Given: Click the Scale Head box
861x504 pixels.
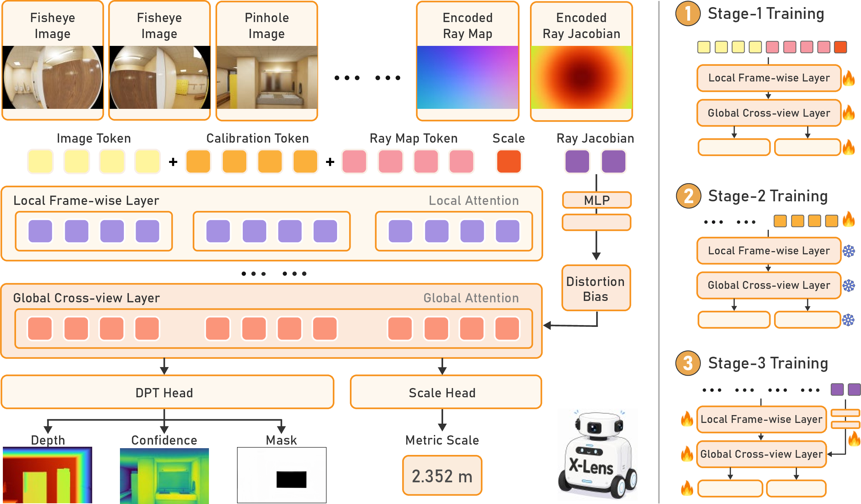Looking at the screenshot, I should click(446, 392).
